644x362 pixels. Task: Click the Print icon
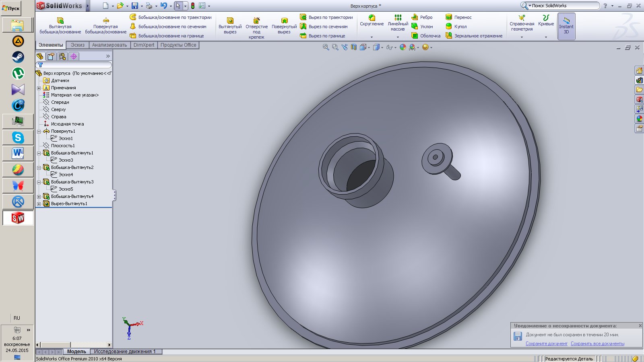[149, 6]
